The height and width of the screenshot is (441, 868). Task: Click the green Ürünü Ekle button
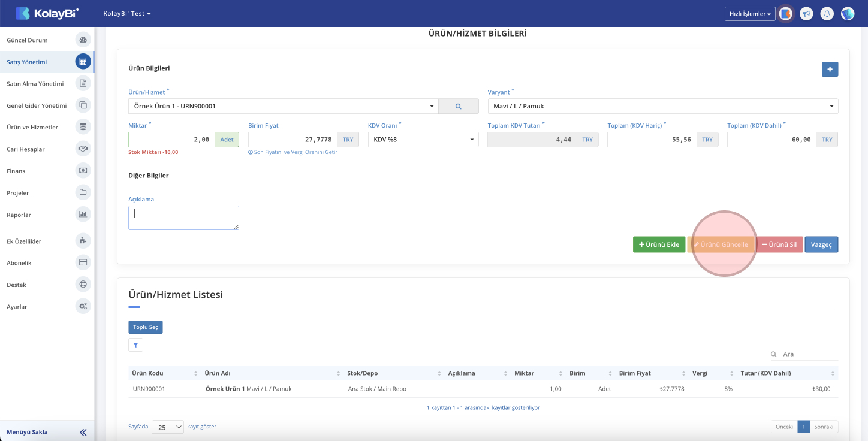659,244
